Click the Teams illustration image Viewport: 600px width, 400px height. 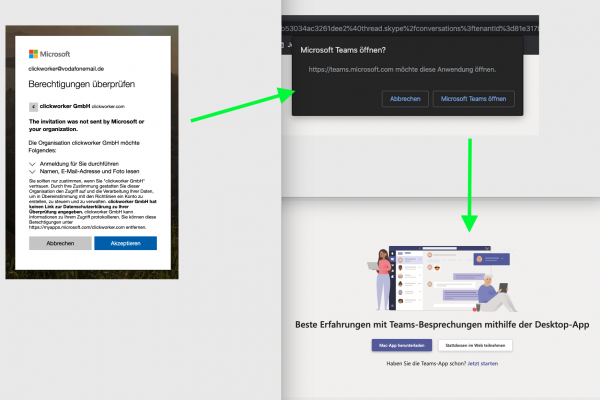(x=442, y=279)
